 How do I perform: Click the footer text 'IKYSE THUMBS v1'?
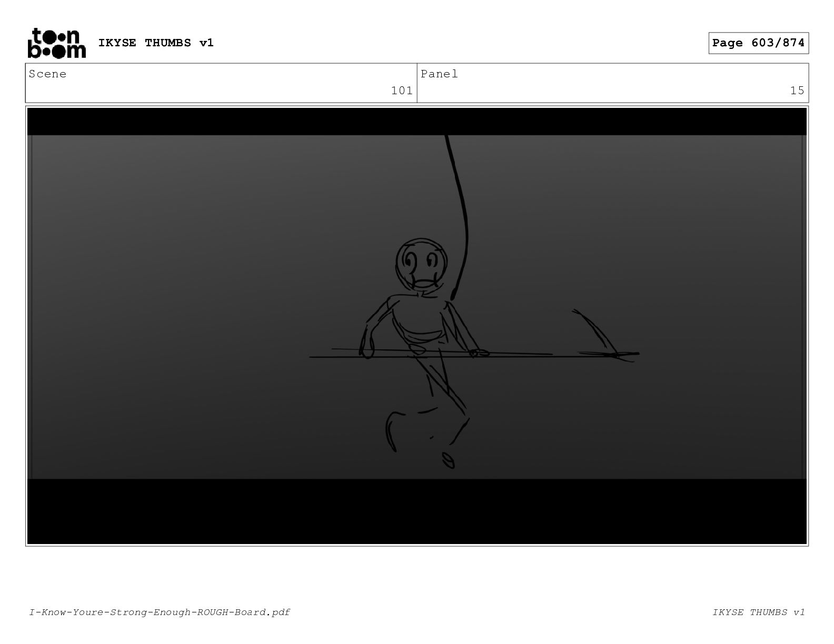click(759, 612)
